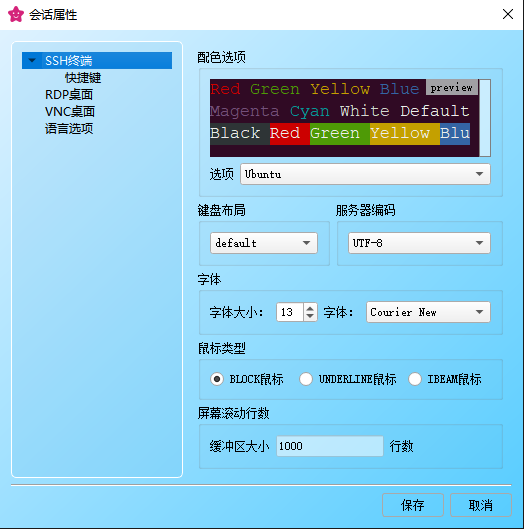Select SSH终端 in the settings tree
This screenshot has height=529, width=524.
[97, 60]
